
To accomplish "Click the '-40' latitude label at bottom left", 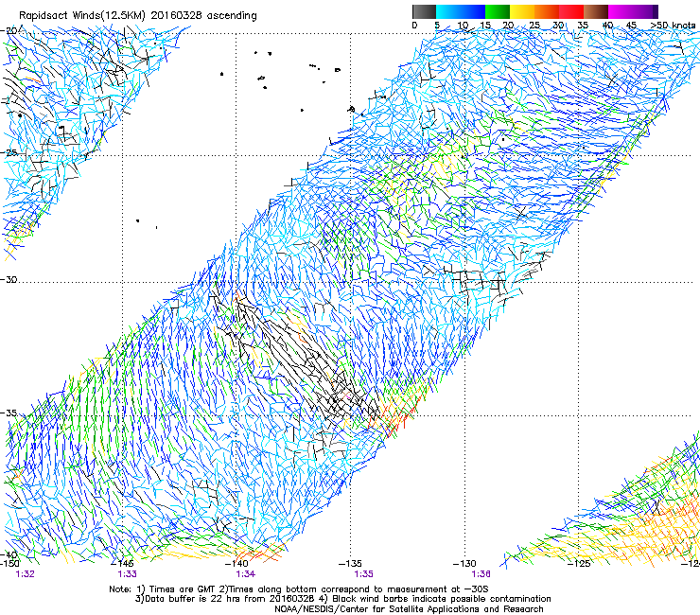I will 9,554.
